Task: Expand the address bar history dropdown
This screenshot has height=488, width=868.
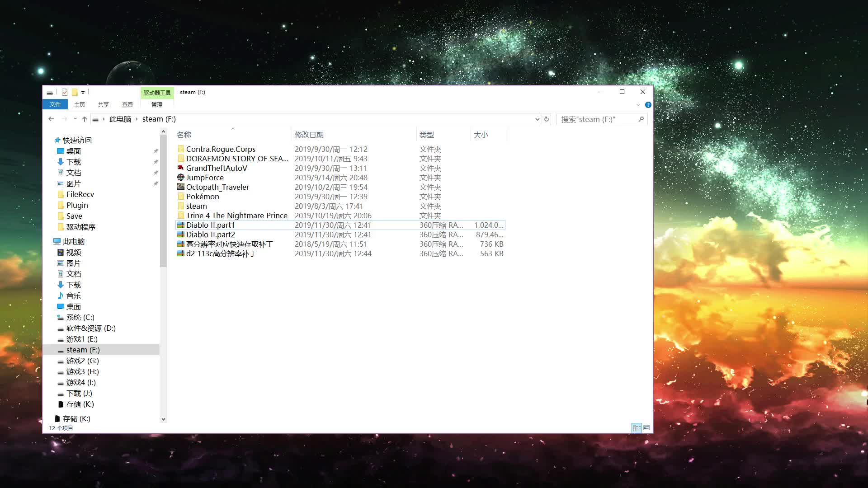Action: (x=537, y=119)
